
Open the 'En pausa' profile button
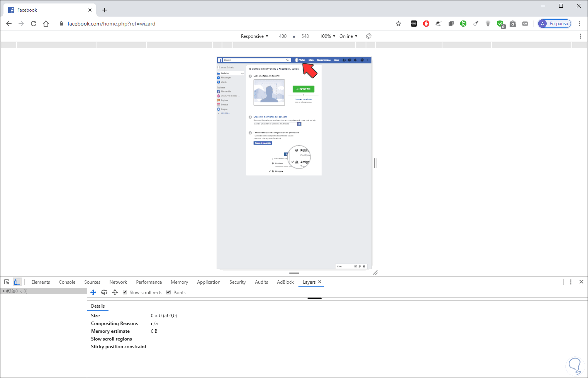click(554, 24)
